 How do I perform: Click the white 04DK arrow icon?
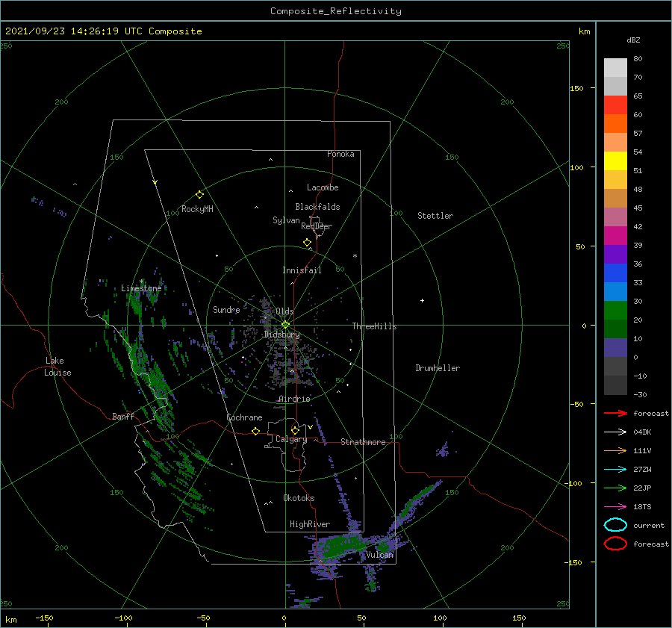pos(615,432)
